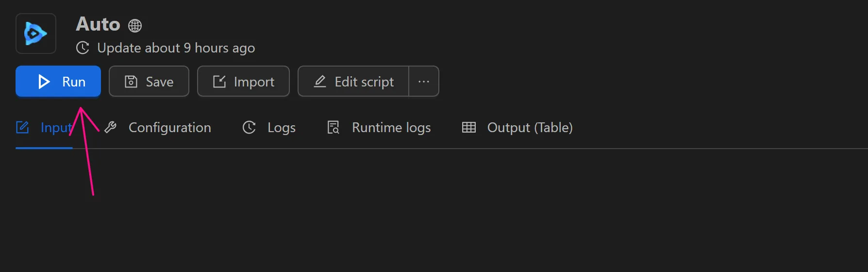Click the wrench icon for Configuration
Screen dimensions: 868x272
tap(111, 128)
